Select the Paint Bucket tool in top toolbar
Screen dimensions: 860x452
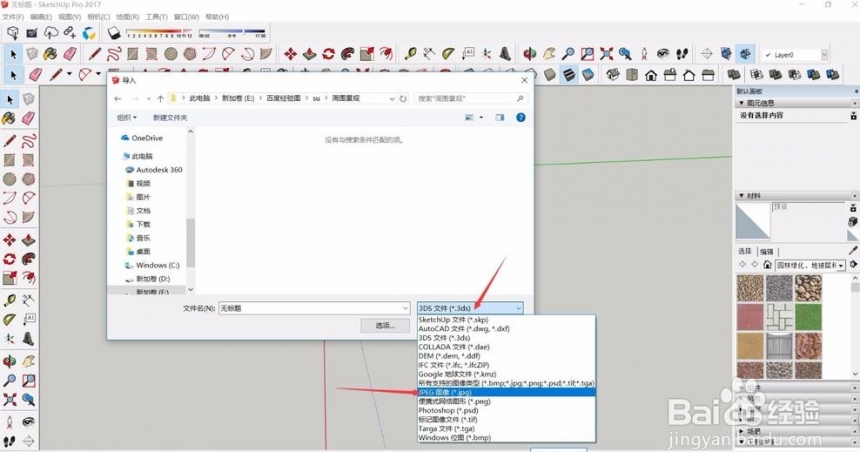point(50,54)
